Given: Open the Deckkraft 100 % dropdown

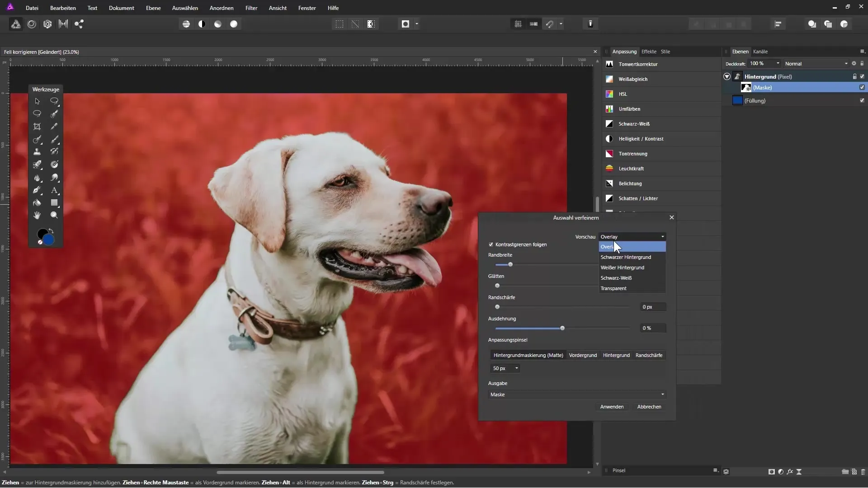Looking at the screenshot, I should click(764, 64).
